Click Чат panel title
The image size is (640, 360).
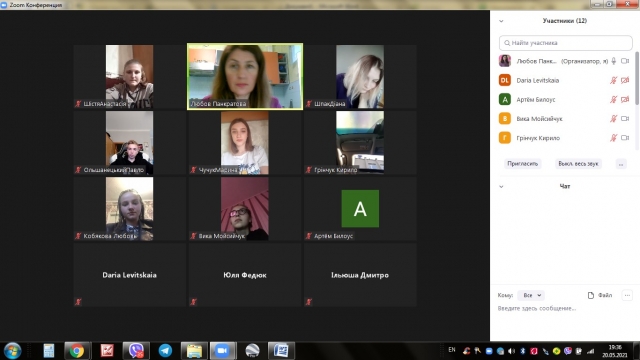coord(564,186)
